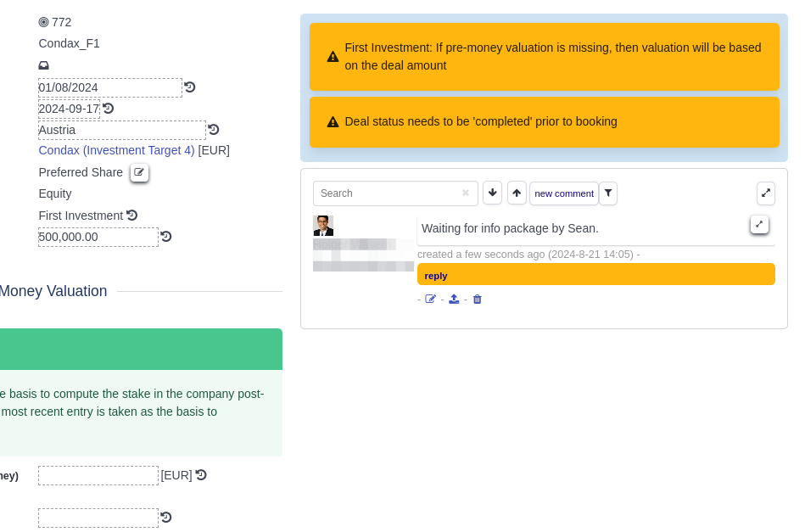This screenshot has width=805, height=532.
Task: Sort comments downward with arrow button
Action: 492,193
